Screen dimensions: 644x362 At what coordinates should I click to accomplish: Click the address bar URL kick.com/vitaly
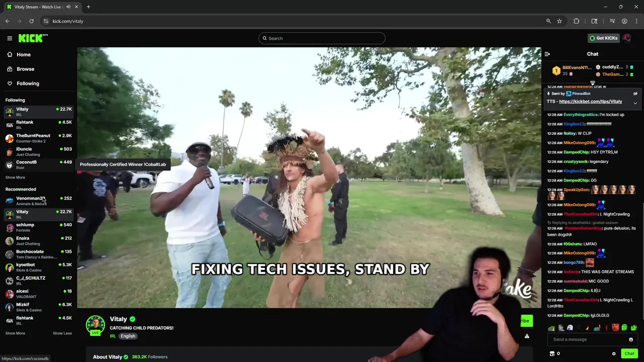[68, 21]
